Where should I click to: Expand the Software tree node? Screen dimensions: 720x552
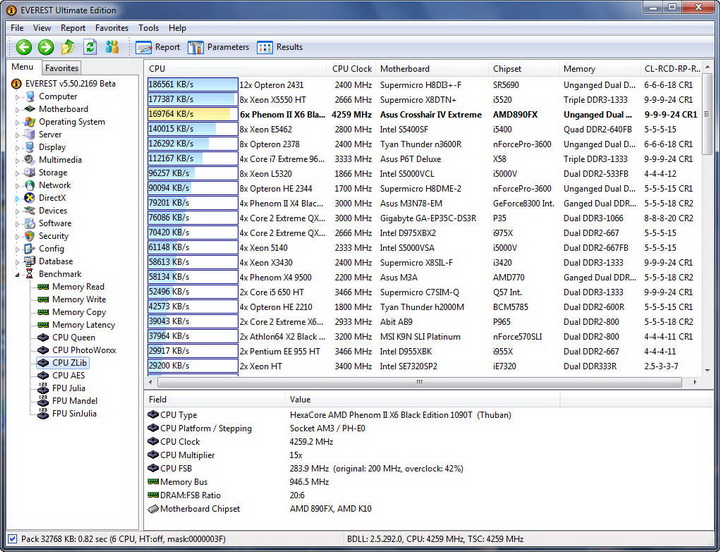pyautogui.click(x=17, y=224)
